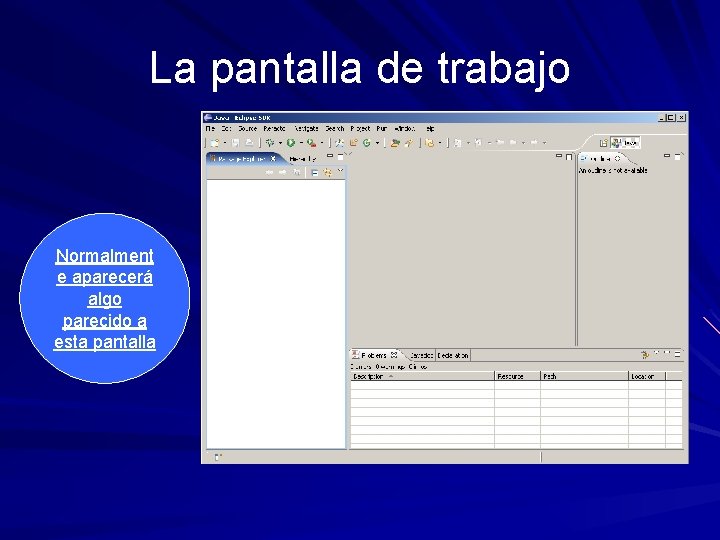720x540 pixels.
Task: Open the Window menu
Action: click(x=405, y=129)
